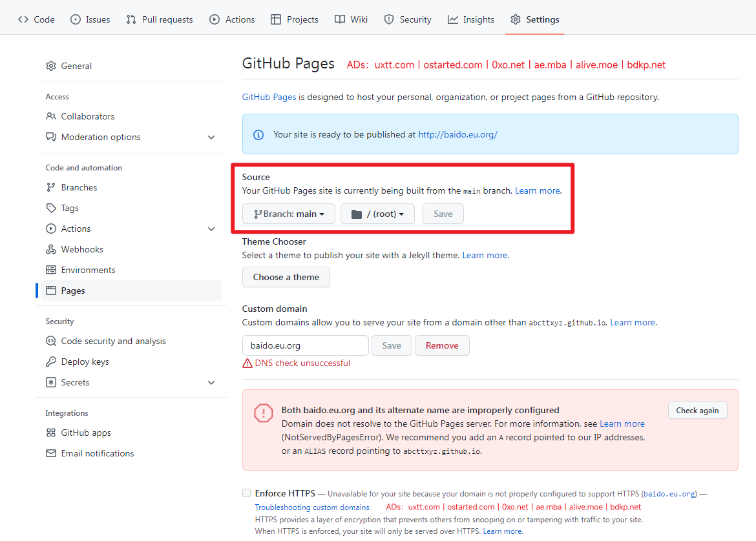Open the Pull requests tab

160,19
